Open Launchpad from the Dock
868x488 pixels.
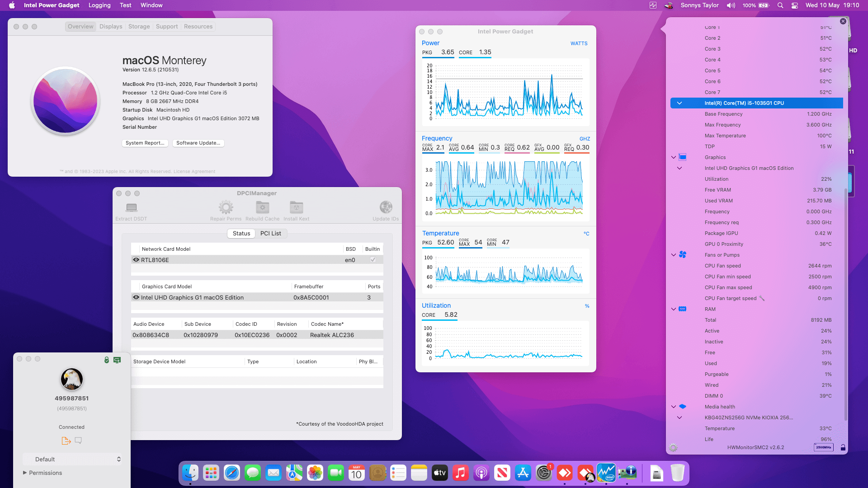[211, 473]
